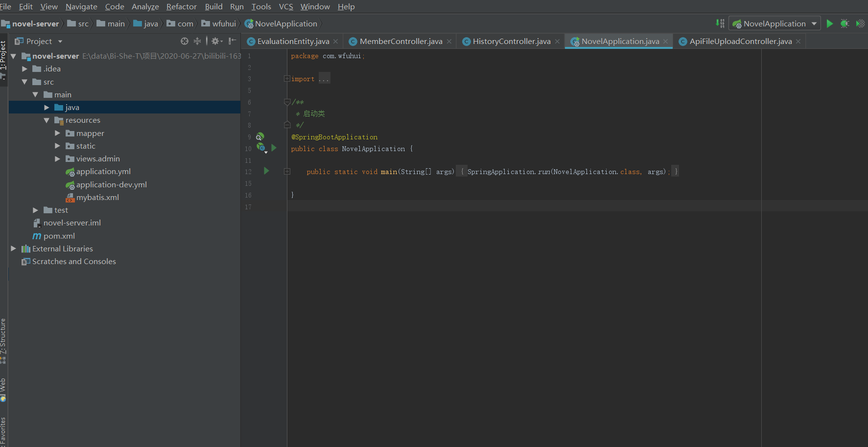Open application-dev.yml file
The width and height of the screenshot is (868, 447).
click(x=111, y=184)
